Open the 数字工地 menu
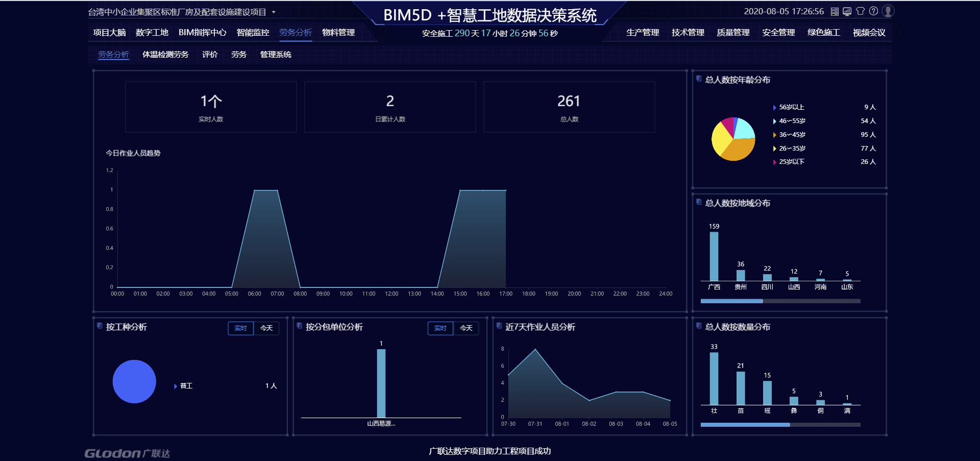This screenshot has height=461, width=980. (x=152, y=33)
